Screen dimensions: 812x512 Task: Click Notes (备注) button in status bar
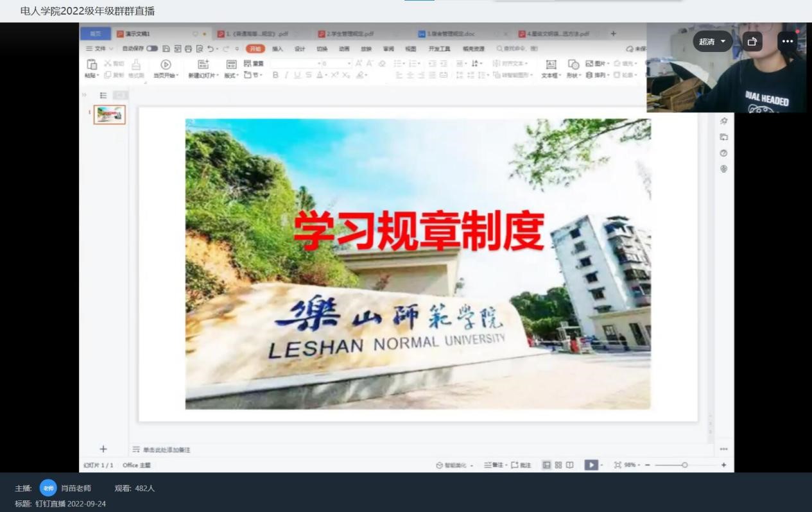point(494,465)
